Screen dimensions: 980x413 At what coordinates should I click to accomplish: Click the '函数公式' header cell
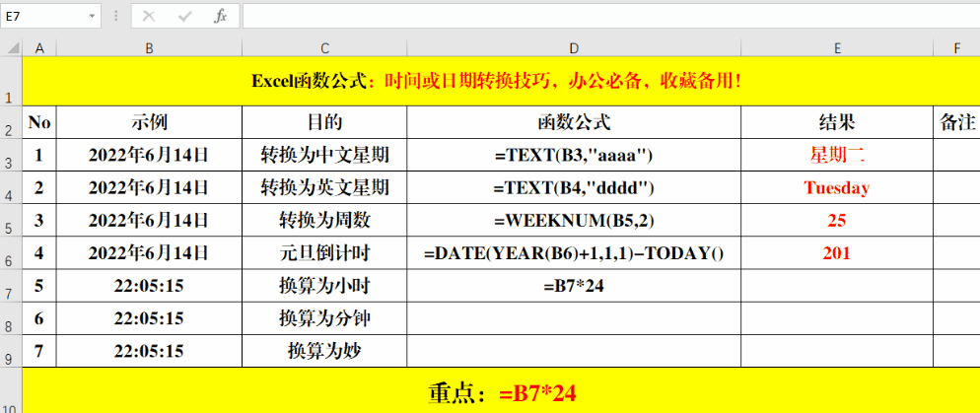click(x=574, y=122)
